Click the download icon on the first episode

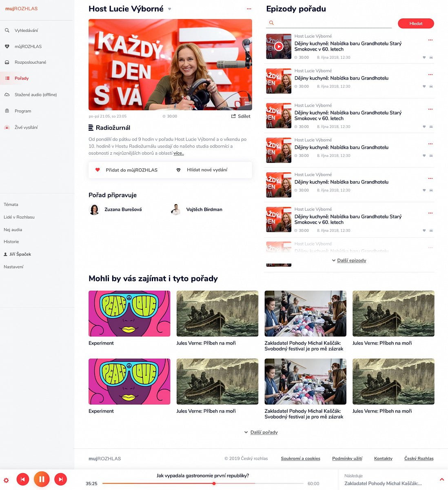431,58
